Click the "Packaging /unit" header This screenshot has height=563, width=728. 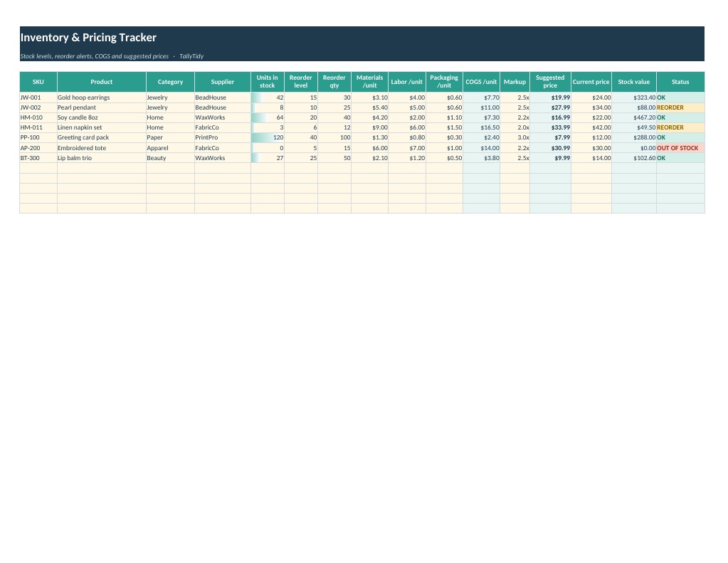tap(444, 82)
